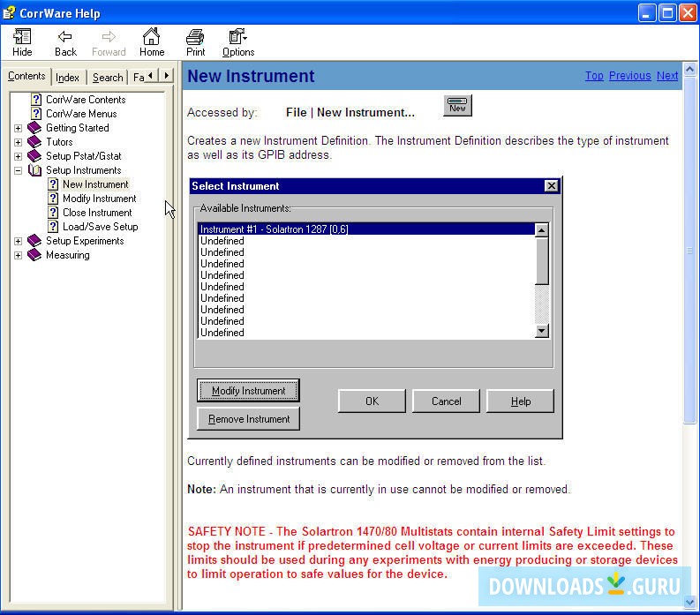This screenshot has width=700, height=615.
Task: Expand the Measuring tree node
Action: [18, 255]
